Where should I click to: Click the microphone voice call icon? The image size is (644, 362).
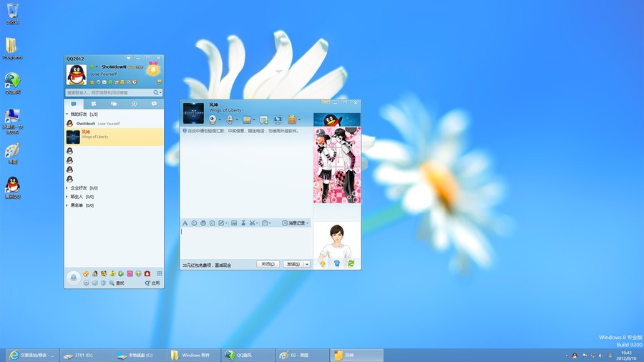(x=230, y=119)
